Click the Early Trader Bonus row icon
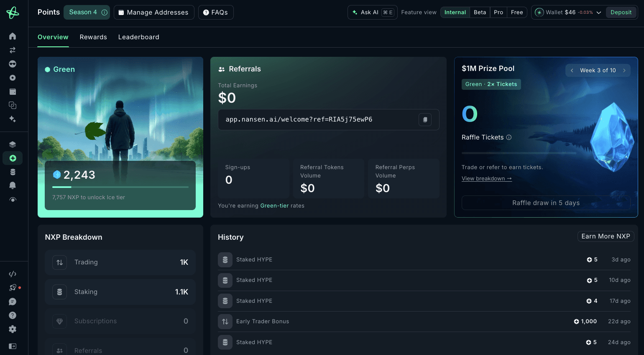Screen dimensions: 644x355 point(225,322)
